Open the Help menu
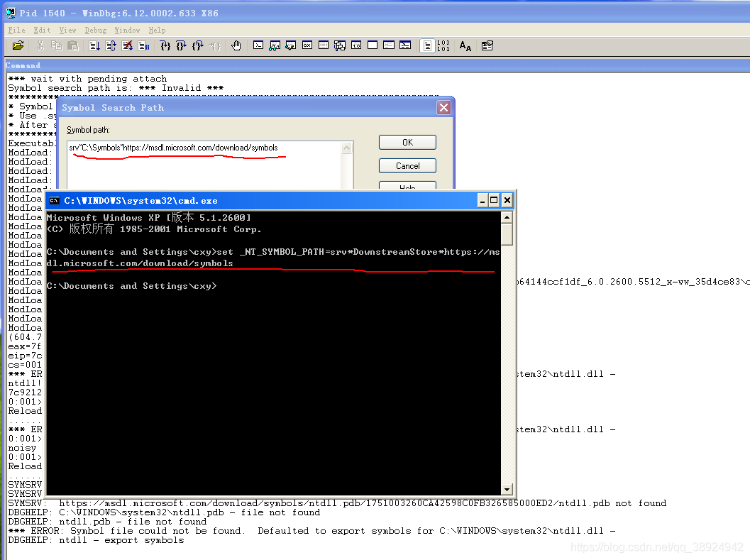 click(157, 30)
